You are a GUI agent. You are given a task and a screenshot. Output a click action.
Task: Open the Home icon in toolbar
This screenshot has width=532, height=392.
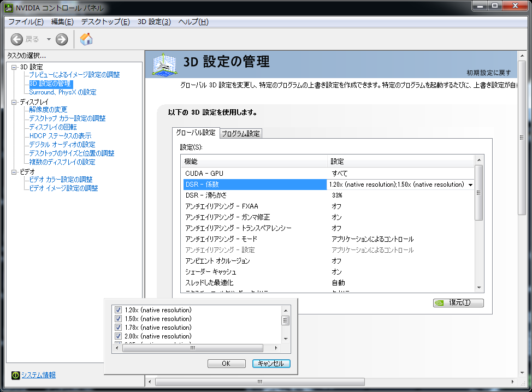(x=86, y=39)
